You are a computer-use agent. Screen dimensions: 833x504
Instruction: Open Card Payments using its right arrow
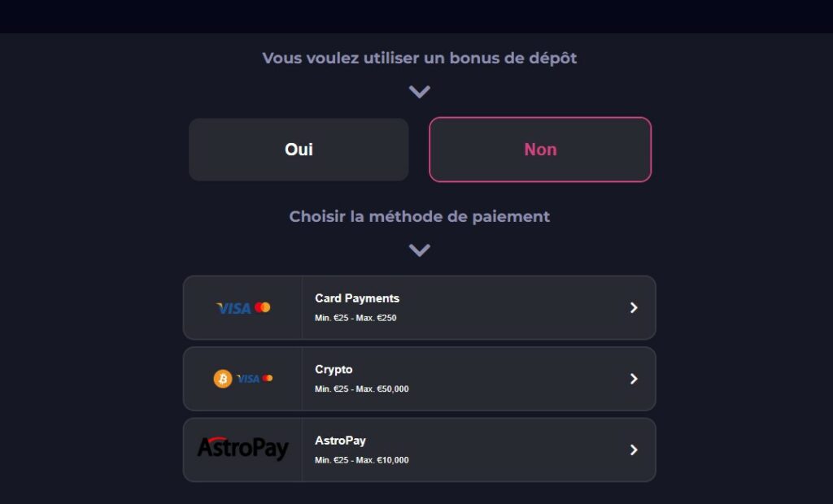tap(634, 307)
